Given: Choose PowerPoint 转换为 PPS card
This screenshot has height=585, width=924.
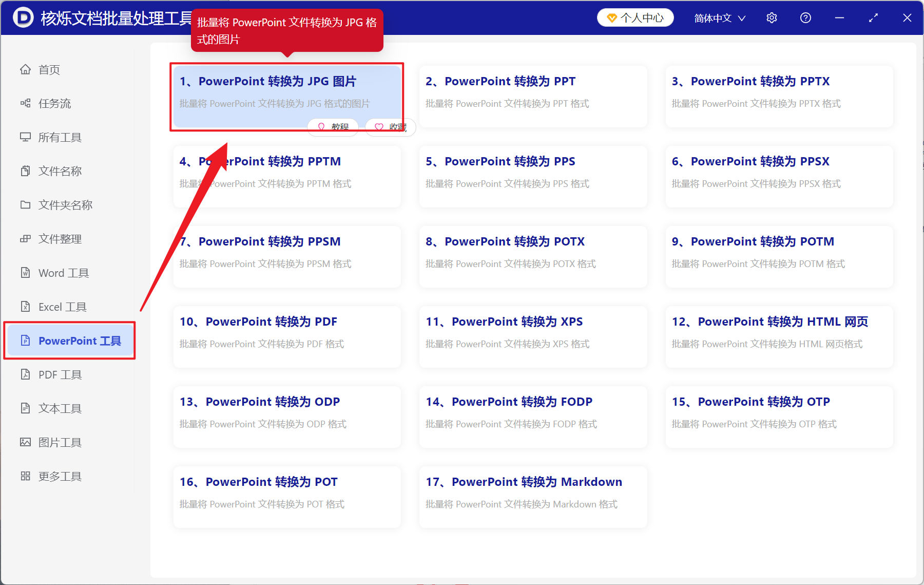Looking at the screenshot, I should 533,176.
